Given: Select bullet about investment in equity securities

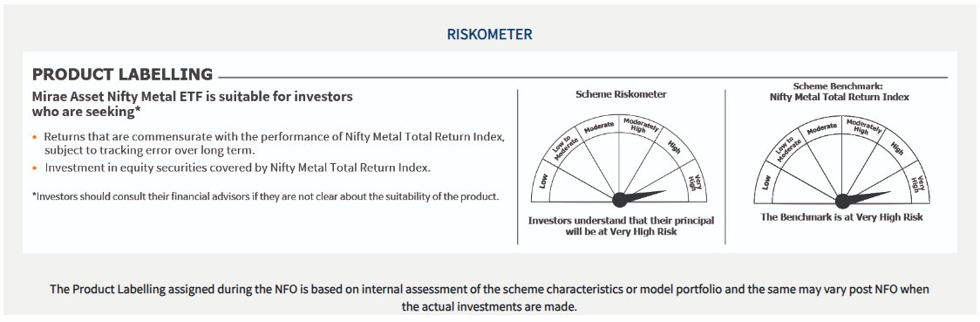Looking at the screenshot, I should coord(237,168).
